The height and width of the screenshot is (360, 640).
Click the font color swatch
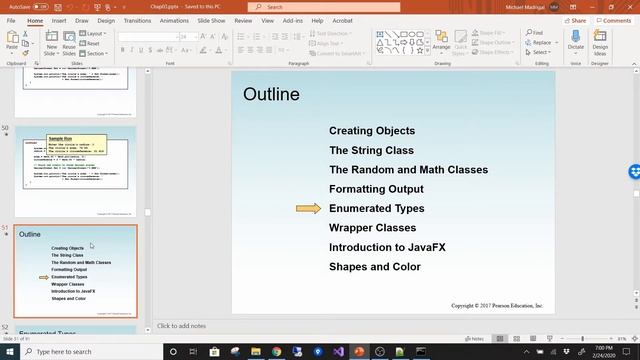(x=219, y=50)
